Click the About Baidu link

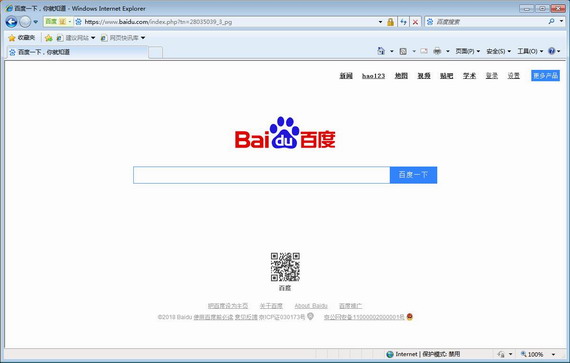pyautogui.click(x=311, y=306)
